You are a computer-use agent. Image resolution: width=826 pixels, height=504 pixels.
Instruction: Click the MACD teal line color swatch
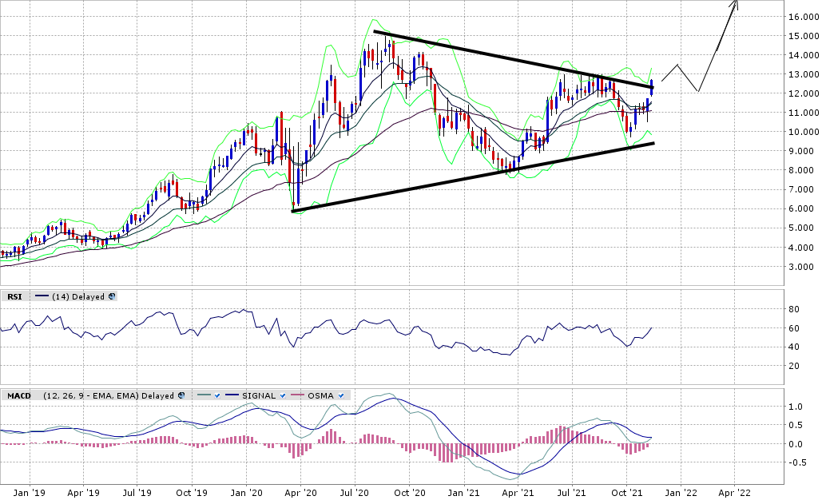202,395
